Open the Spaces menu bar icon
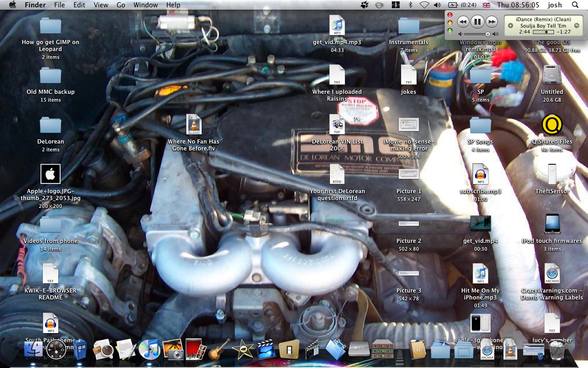This screenshot has width=588, height=368. tap(395, 5)
